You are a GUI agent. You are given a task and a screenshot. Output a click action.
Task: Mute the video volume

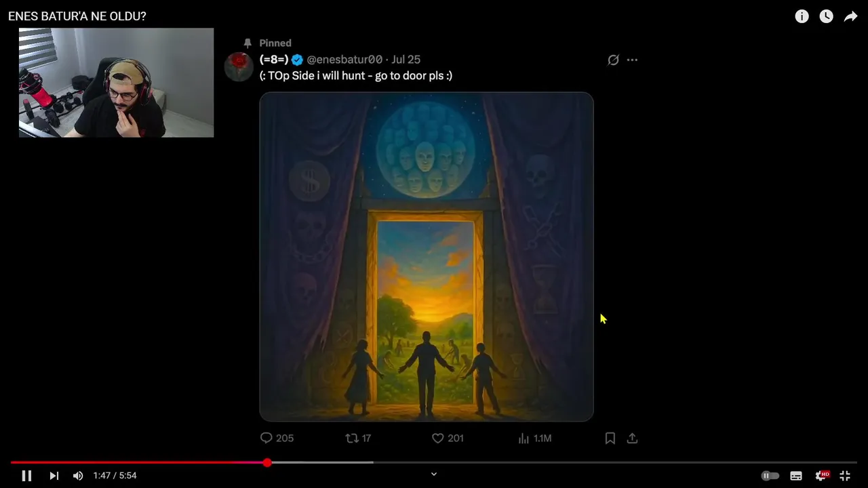coord(78,476)
